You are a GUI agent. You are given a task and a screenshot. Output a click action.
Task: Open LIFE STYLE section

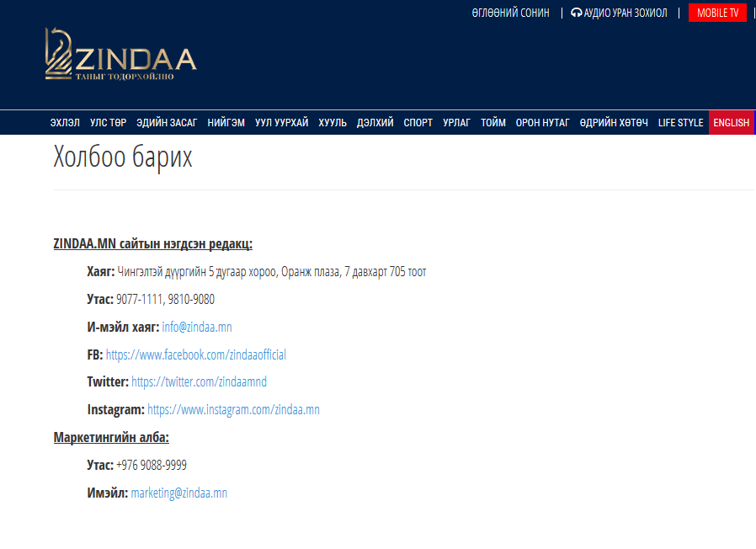(x=681, y=123)
